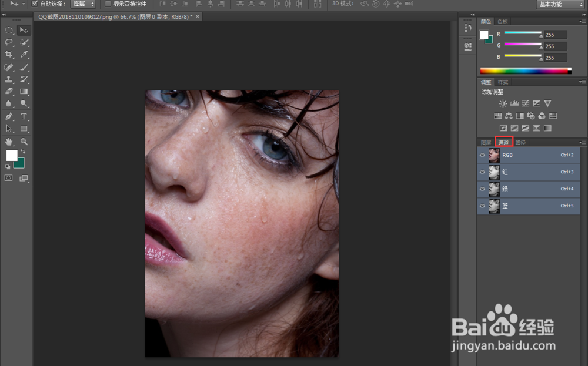Viewport: 588px width, 366px height.
Task: Select the Rectangle shape tool
Action: point(24,129)
